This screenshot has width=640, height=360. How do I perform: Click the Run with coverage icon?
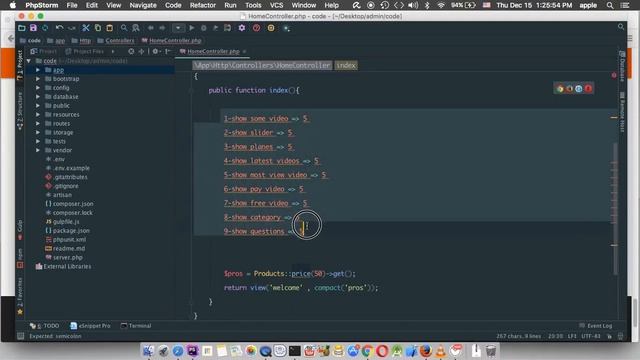point(215,28)
